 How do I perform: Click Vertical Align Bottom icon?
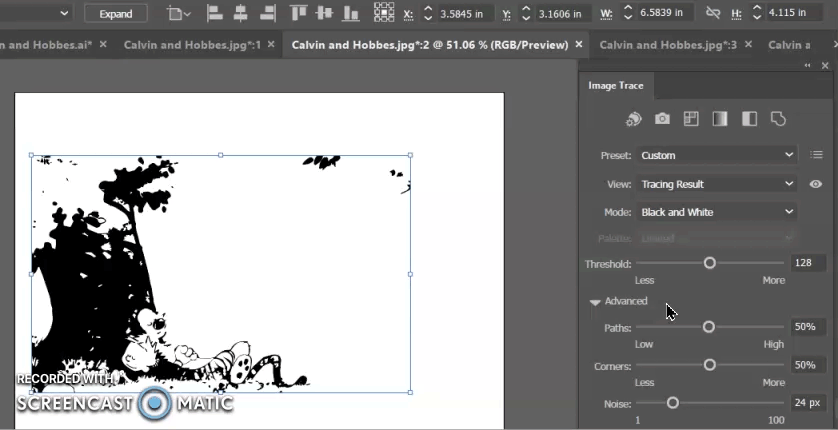tap(350, 13)
